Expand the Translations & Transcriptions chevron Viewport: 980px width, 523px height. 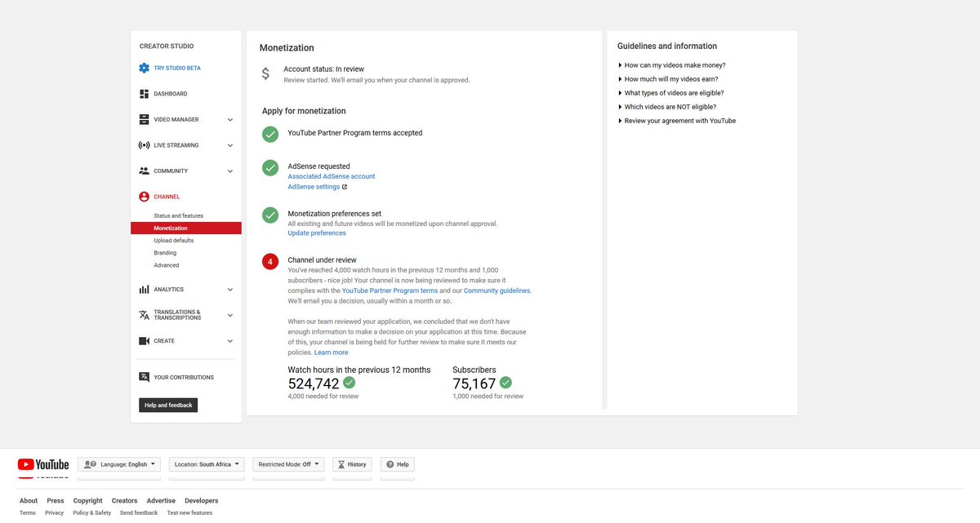230,315
